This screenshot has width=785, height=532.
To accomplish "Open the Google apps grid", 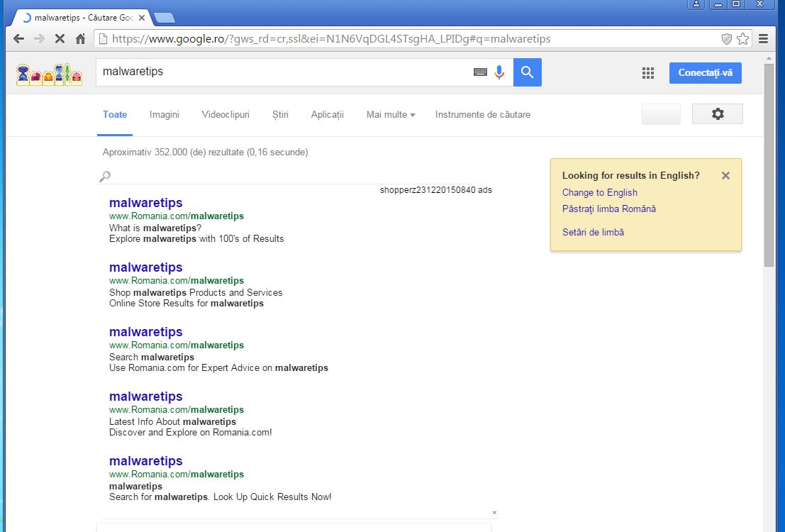I will (648, 73).
